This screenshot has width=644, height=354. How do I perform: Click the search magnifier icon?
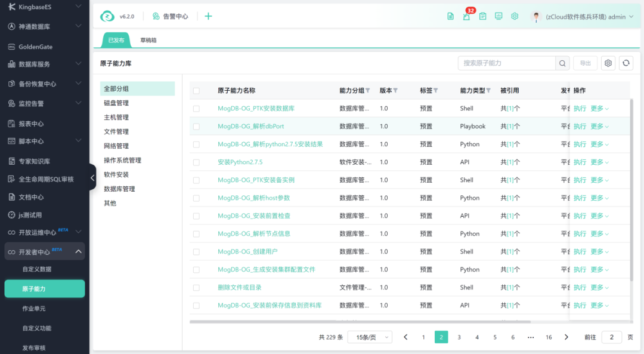(x=562, y=63)
